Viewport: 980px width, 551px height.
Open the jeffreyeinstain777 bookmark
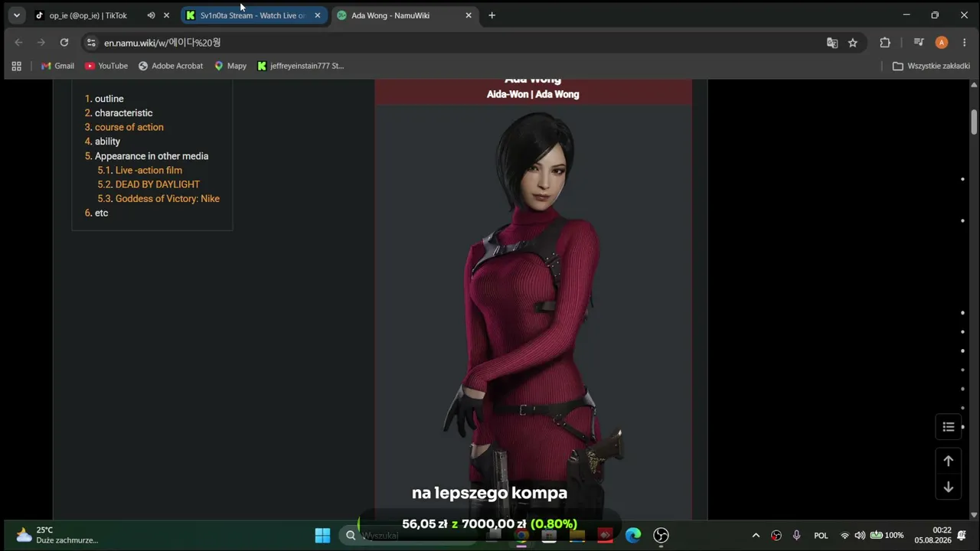pyautogui.click(x=301, y=66)
